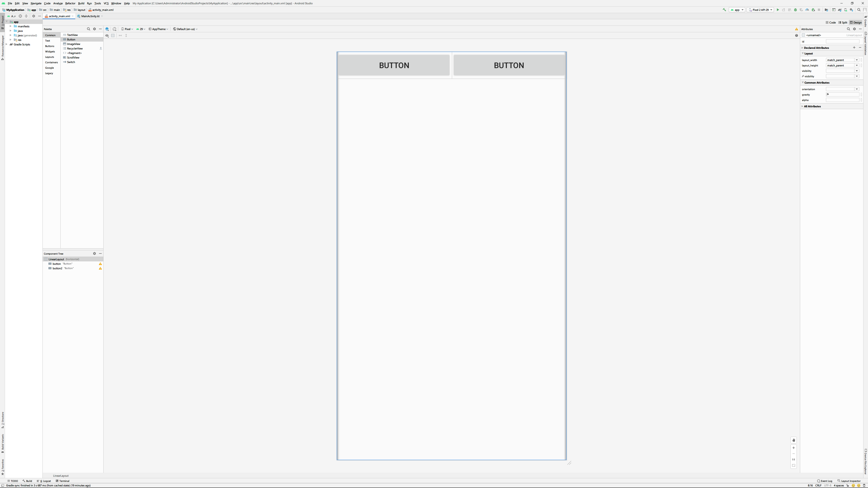Click the Make Project hammer icon
The height and width of the screenshot is (488, 868).
(x=724, y=10)
